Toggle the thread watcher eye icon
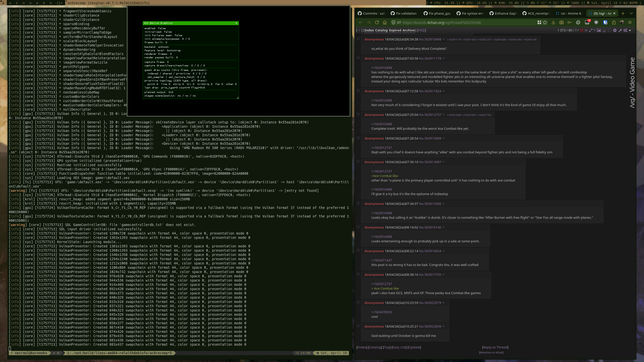Screen dimensions: 644x362 [586, 30]
